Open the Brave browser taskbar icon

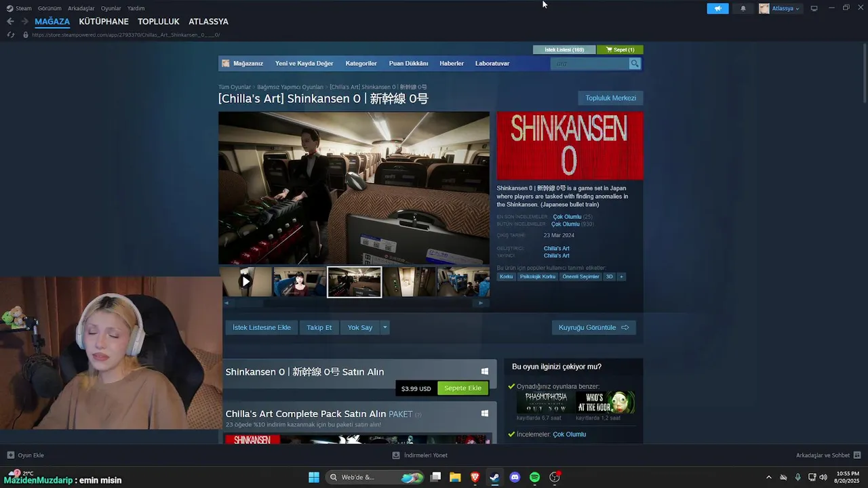pyautogui.click(x=475, y=477)
